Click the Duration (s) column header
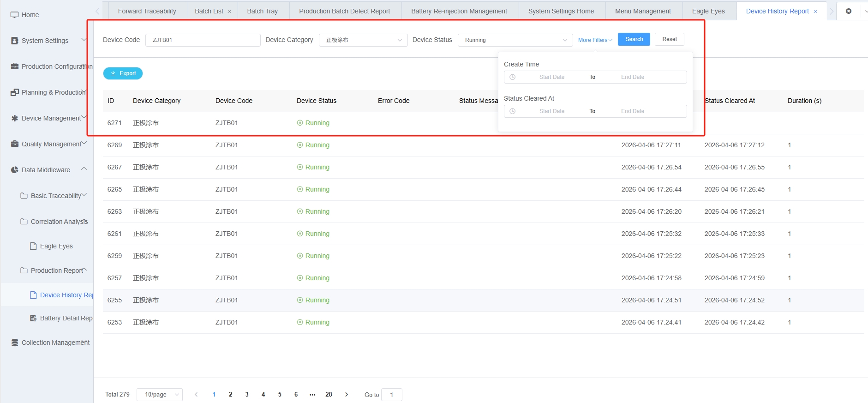 pos(804,101)
